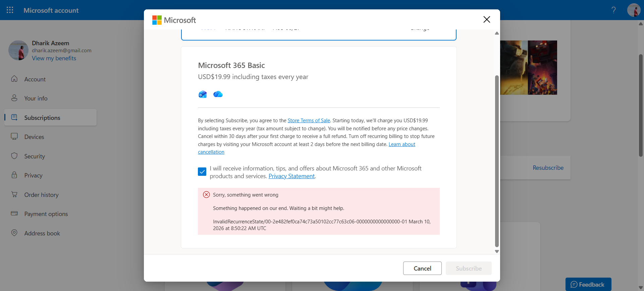Click Dharik Azeem's sidebar profile photo

(18, 50)
